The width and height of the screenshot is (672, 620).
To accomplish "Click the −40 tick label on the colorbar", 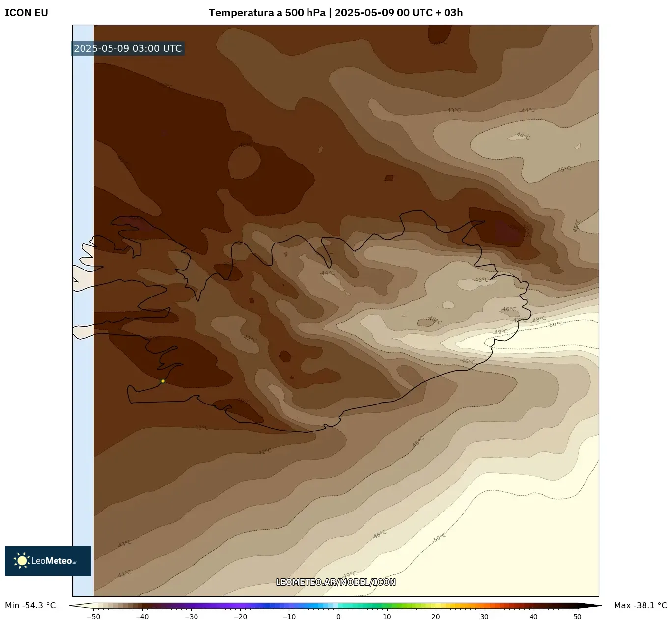I will point(142,617).
